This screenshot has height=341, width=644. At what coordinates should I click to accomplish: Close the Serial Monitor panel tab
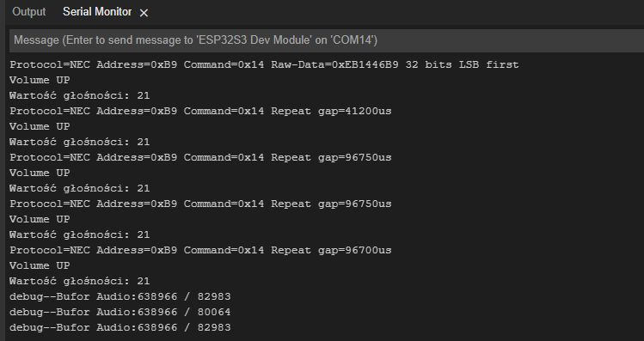[144, 13]
